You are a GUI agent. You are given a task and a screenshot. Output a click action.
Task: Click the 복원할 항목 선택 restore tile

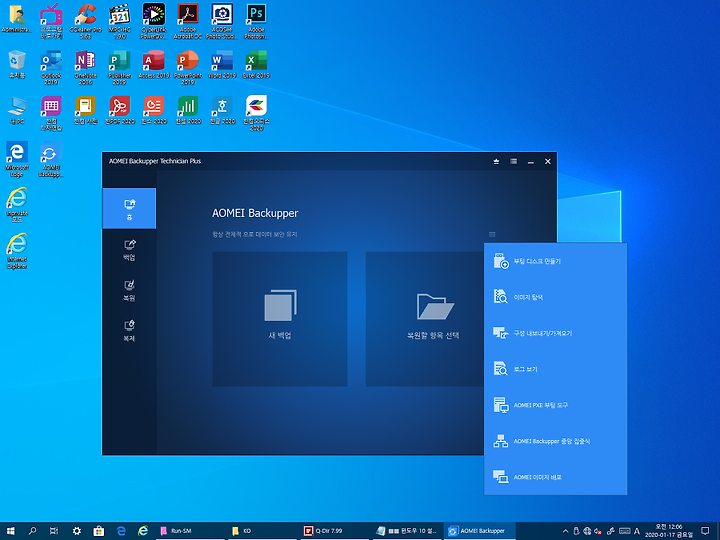(425, 319)
